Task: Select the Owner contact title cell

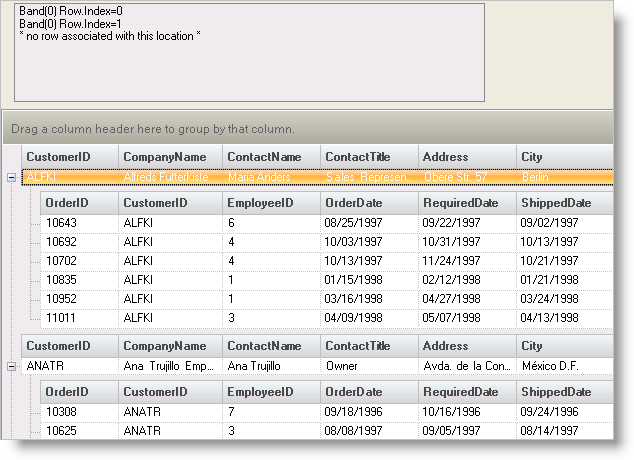Action: [x=368, y=366]
